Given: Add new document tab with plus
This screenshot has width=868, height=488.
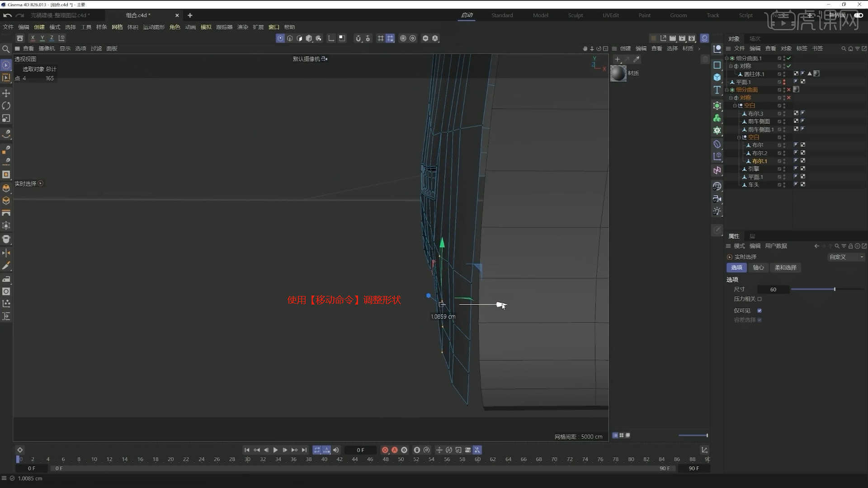Looking at the screenshot, I should 190,15.
